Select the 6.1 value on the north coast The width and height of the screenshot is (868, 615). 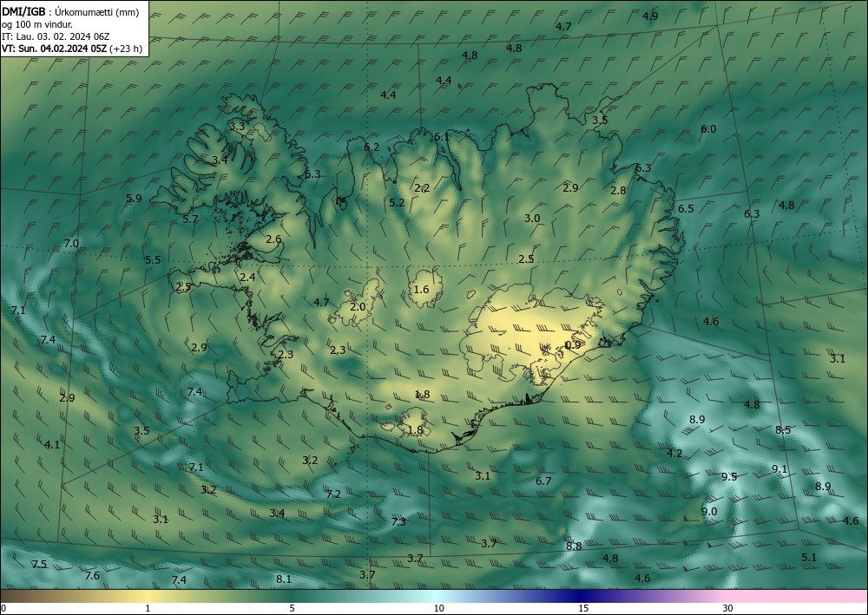tap(442, 136)
